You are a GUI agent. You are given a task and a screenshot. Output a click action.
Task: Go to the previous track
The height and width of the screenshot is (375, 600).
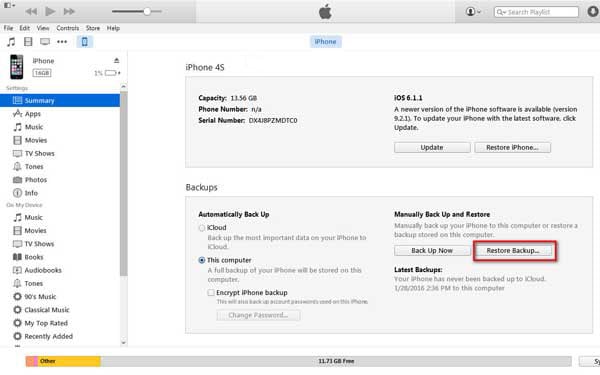coord(31,11)
